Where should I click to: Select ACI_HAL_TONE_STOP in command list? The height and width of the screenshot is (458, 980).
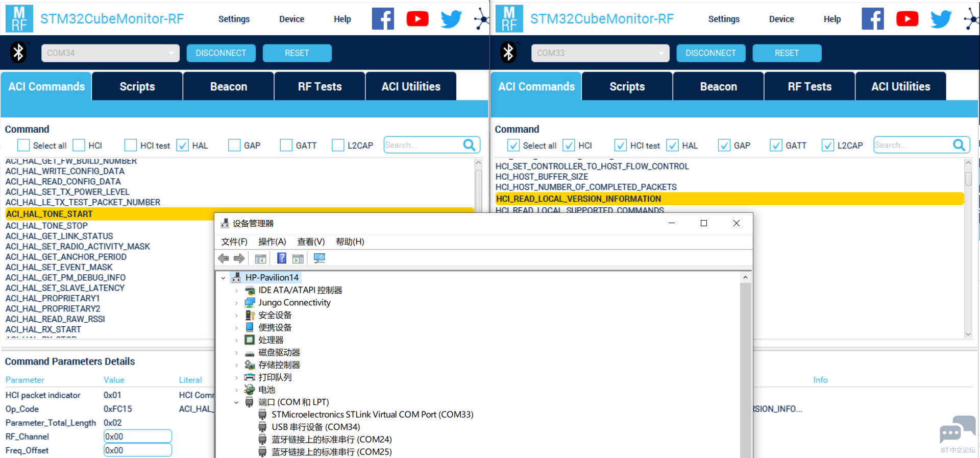coord(46,226)
